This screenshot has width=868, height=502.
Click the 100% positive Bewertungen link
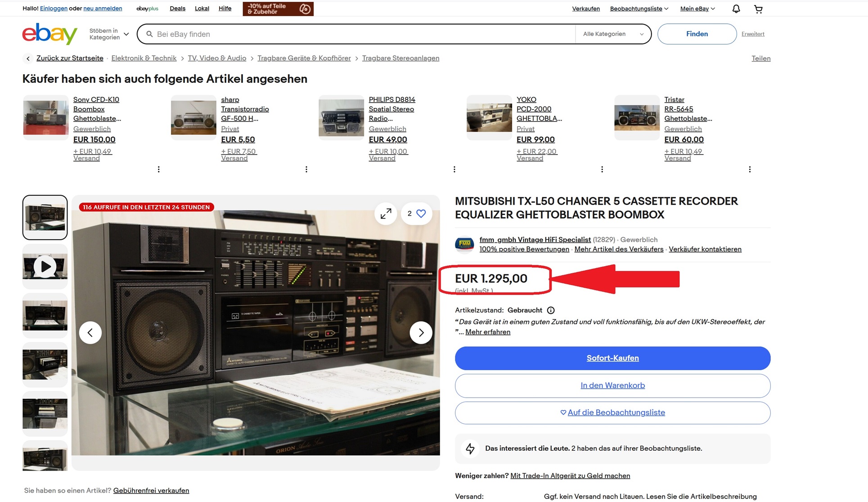(524, 249)
